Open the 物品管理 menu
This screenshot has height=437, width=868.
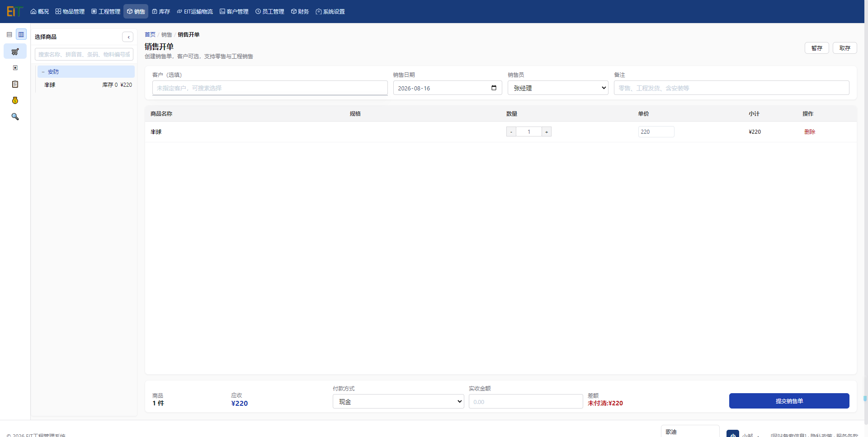point(70,11)
